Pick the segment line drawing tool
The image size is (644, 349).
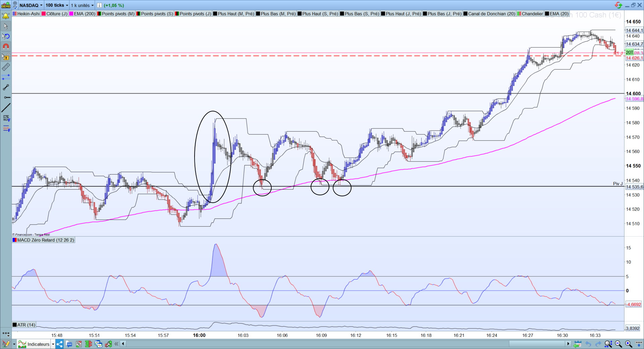click(x=6, y=87)
